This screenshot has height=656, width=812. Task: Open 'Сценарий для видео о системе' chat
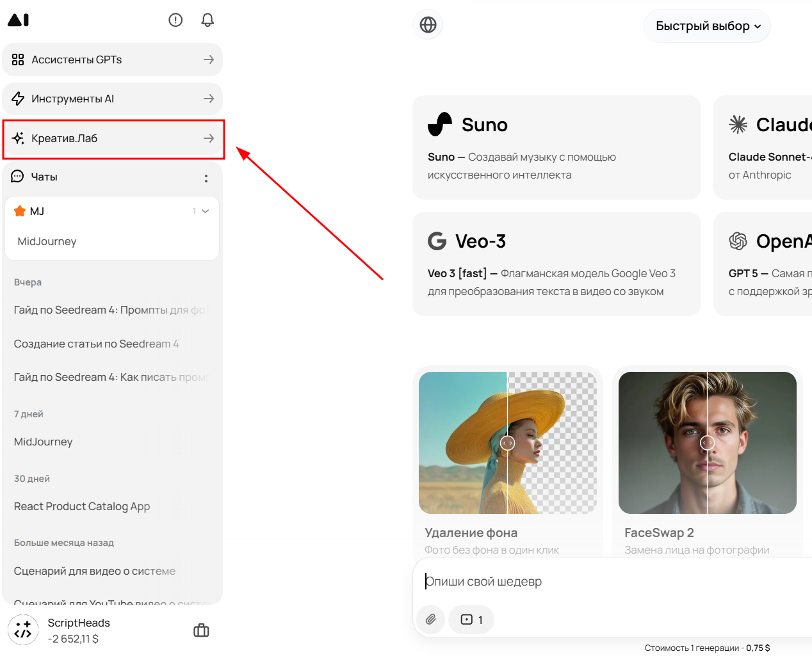coord(95,571)
